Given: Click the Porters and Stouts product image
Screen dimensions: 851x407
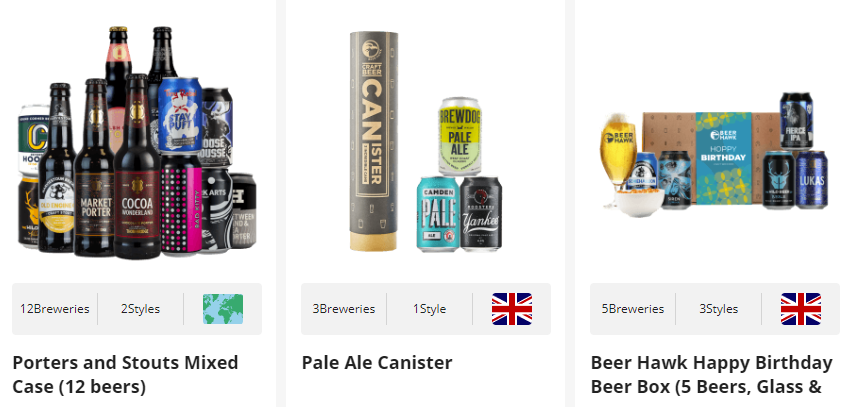Looking at the screenshot, I should pyautogui.click(x=137, y=142).
